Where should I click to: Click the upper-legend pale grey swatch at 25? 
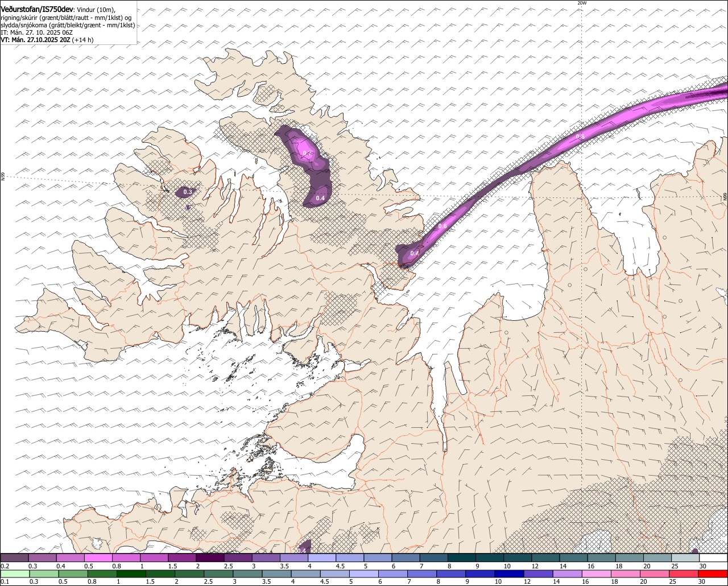click(686, 558)
